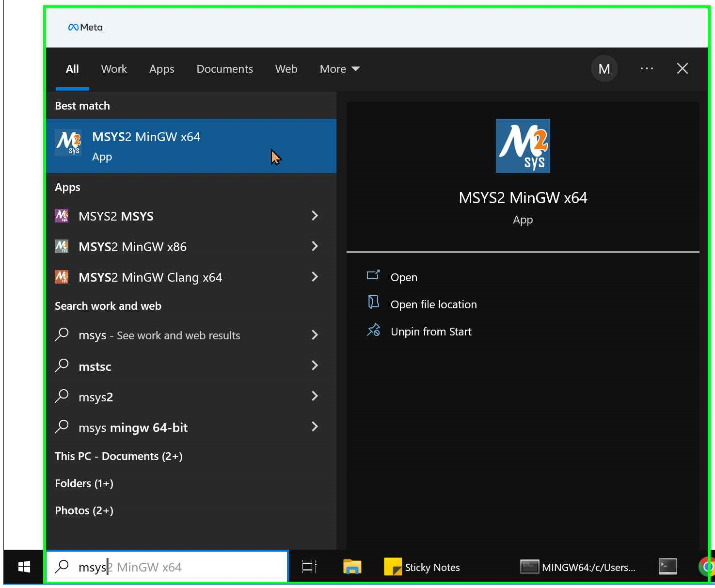Open the M user account avatar
This screenshot has width=715, height=588.
[x=604, y=69]
